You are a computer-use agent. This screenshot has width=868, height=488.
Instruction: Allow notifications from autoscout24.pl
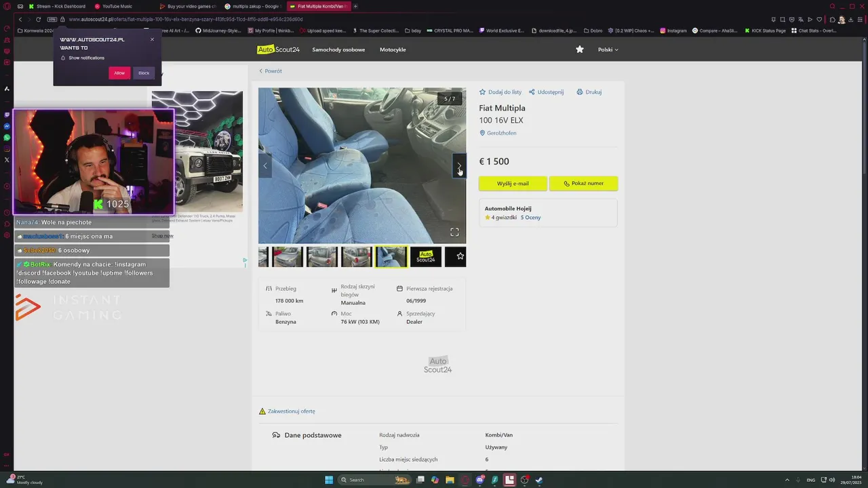pos(119,73)
